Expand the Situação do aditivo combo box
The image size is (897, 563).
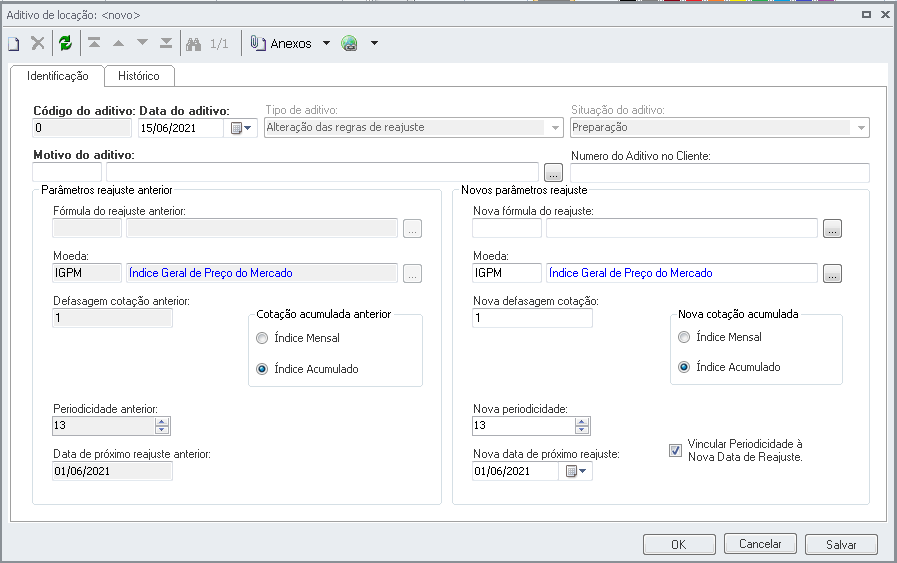(861, 128)
